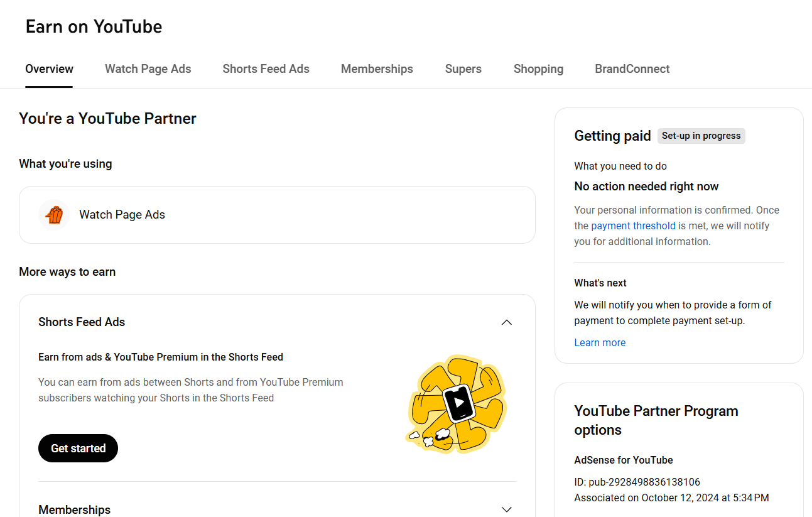This screenshot has width=812, height=517.
Task: Click the AdSense publisher ID text
Action: click(x=637, y=482)
